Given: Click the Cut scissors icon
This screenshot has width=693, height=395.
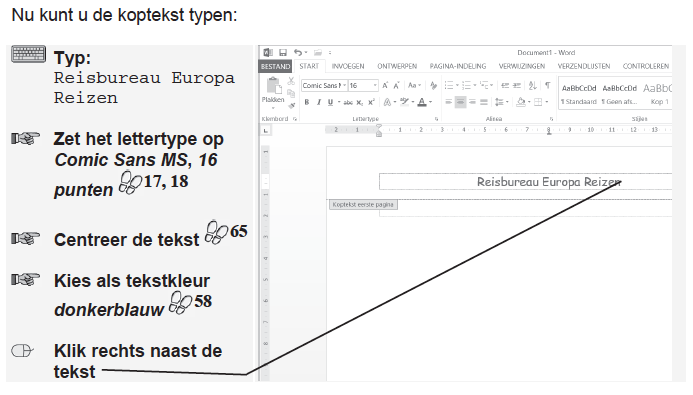Looking at the screenshot, I should (x=291, y=81).
